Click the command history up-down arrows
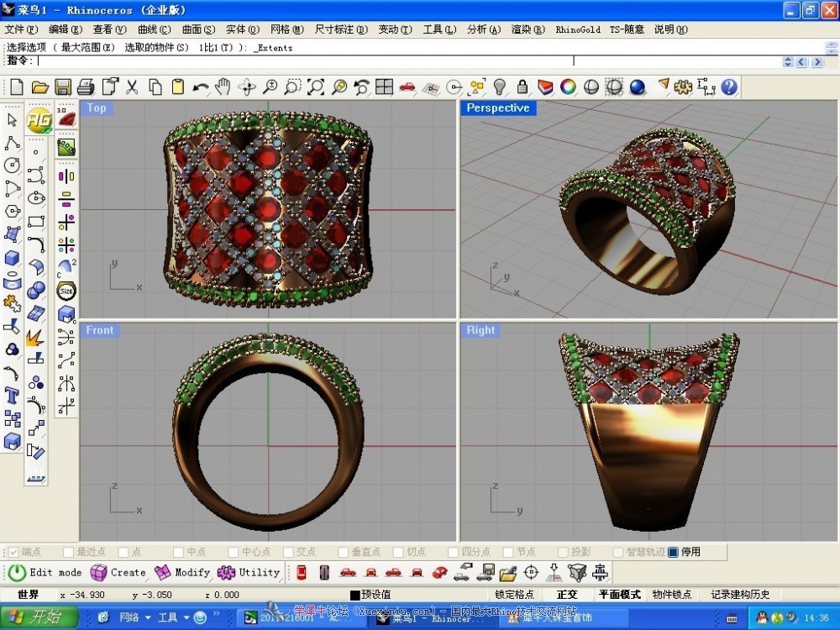Viewport: 840px width, 630px height. click(x=788, y=62)
